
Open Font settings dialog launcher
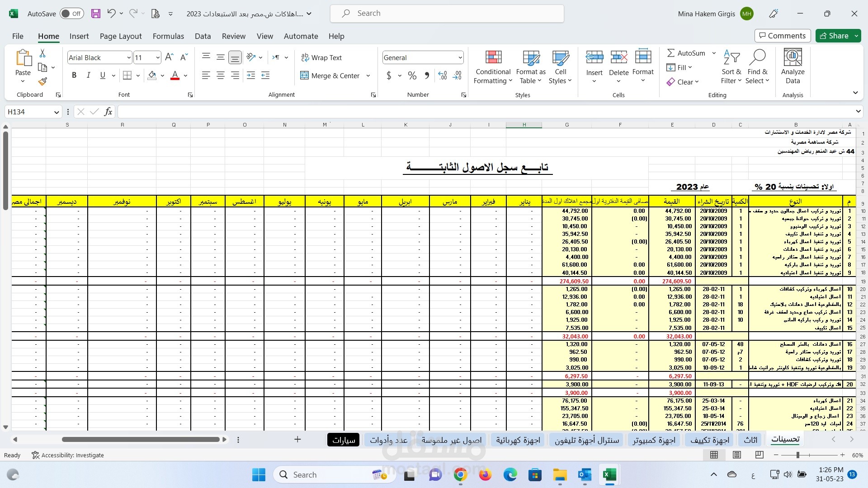click(190, 95)
